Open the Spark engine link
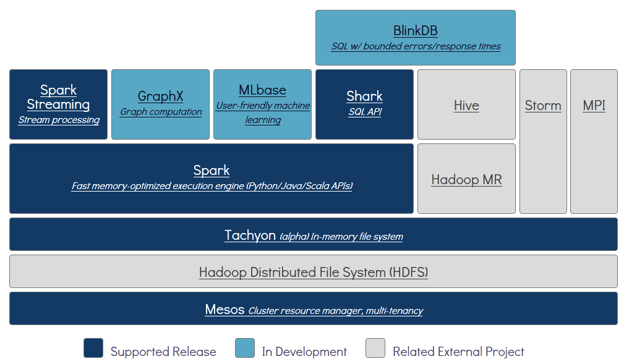624x364 pixels. pyautogui.click(x=212, y=171)
